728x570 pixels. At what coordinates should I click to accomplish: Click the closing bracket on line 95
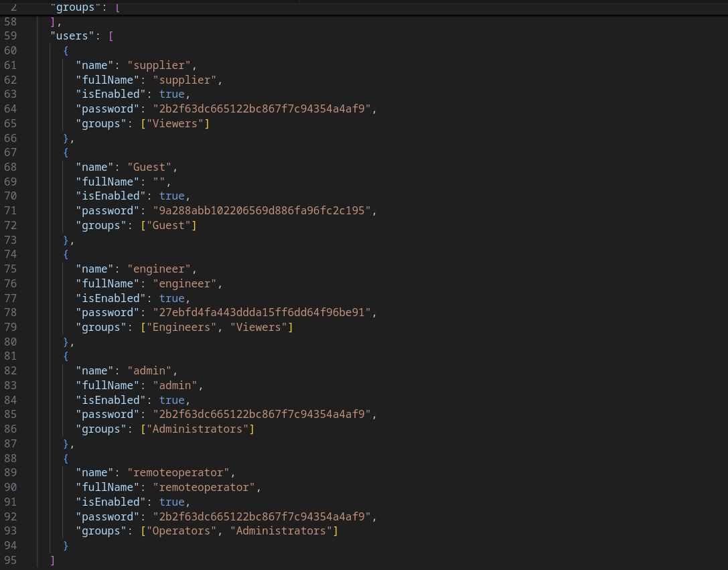tap(53, 560)
